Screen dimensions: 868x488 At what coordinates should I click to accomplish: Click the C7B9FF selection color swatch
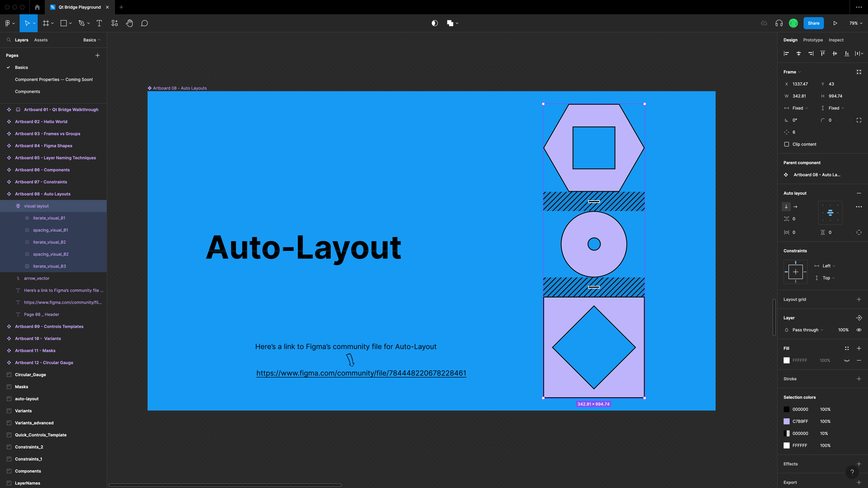tap(787, 421)
